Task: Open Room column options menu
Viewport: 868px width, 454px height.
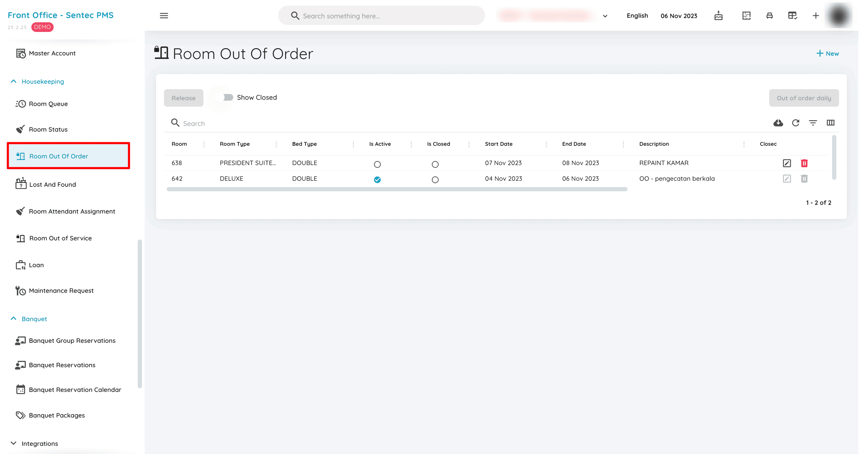Action: (204, 144)
